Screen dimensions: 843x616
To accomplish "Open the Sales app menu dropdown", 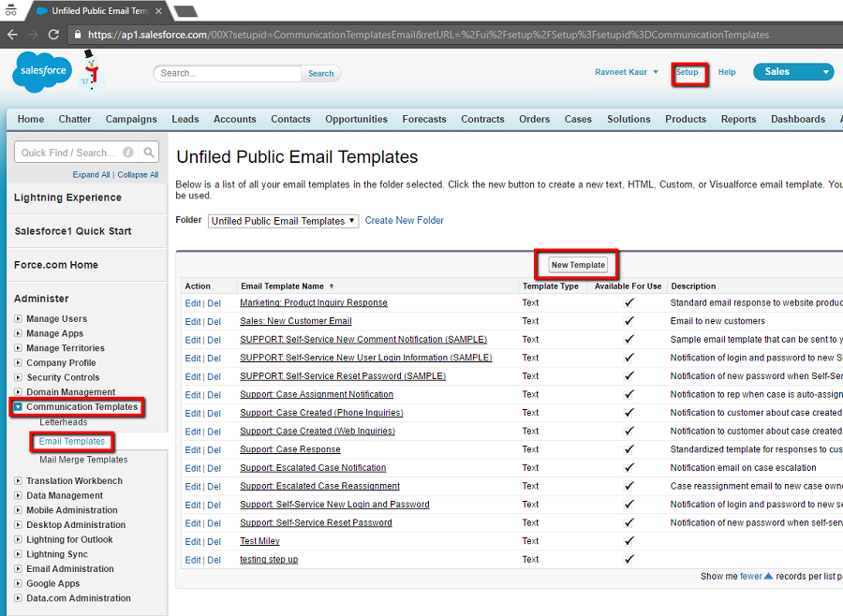I will coord(825,72).
